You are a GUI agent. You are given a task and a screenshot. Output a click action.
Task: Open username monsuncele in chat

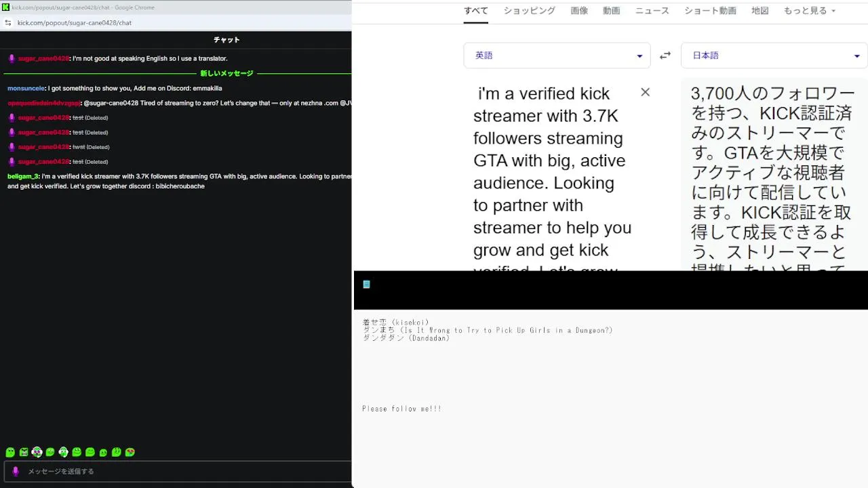26,88
